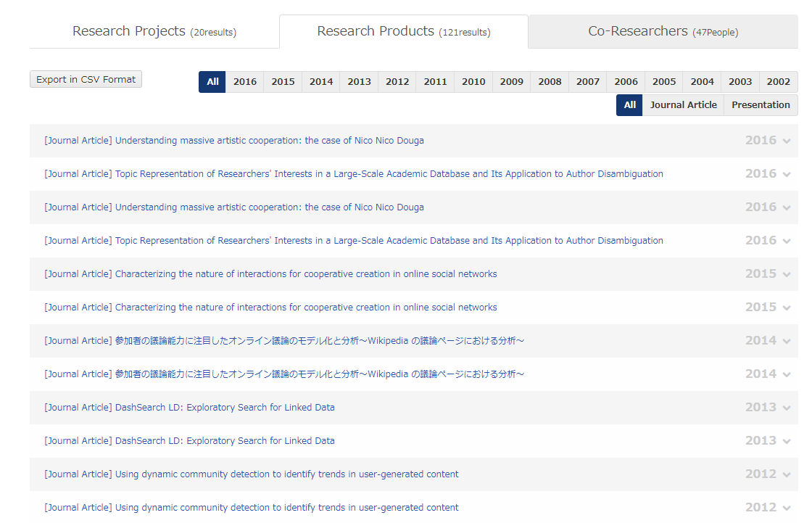The height and width of the screenshot is (523, 812).
Task: Expand first Japanese Wikipedia article 2014 chevron
Action: point(787,341)
